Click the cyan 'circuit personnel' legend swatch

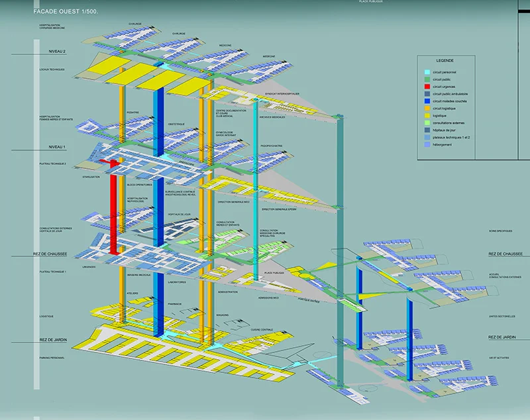pyautogui.click(x=427, y=72)
